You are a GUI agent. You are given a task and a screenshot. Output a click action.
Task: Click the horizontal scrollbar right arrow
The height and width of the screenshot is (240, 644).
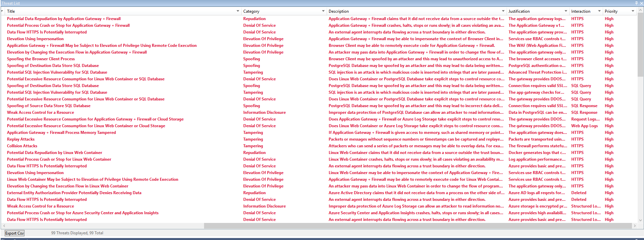point(635,226)
